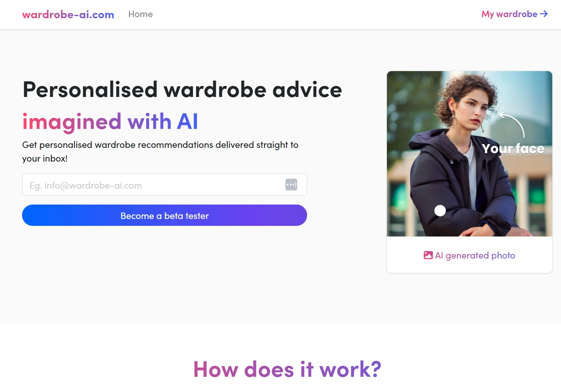Click the gradient imagined with AI text
Image resolution: width=561 pixels, height=392 pixels.
[110, 122]
